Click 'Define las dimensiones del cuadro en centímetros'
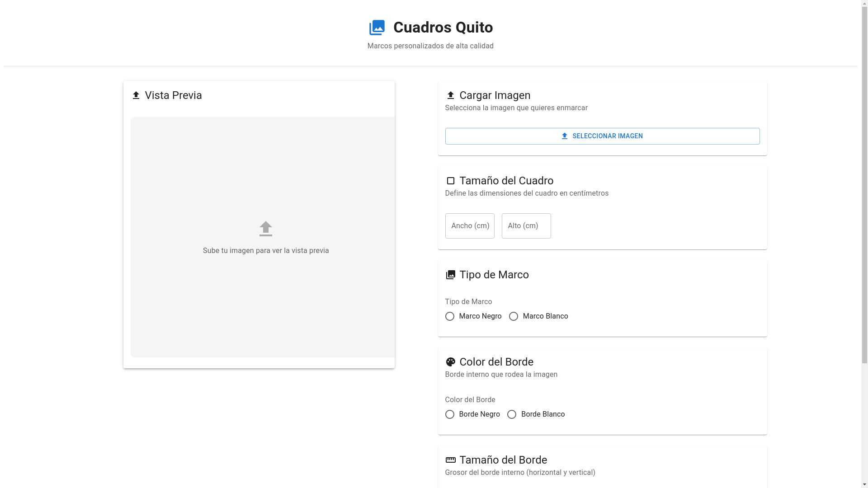868x488 pixels. [x=527, y=193]
